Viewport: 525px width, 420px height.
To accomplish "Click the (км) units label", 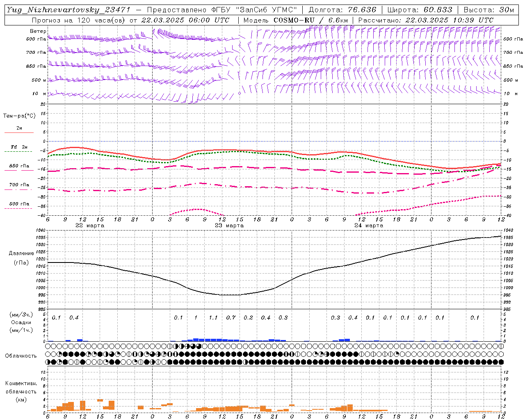I will point(21,399).
